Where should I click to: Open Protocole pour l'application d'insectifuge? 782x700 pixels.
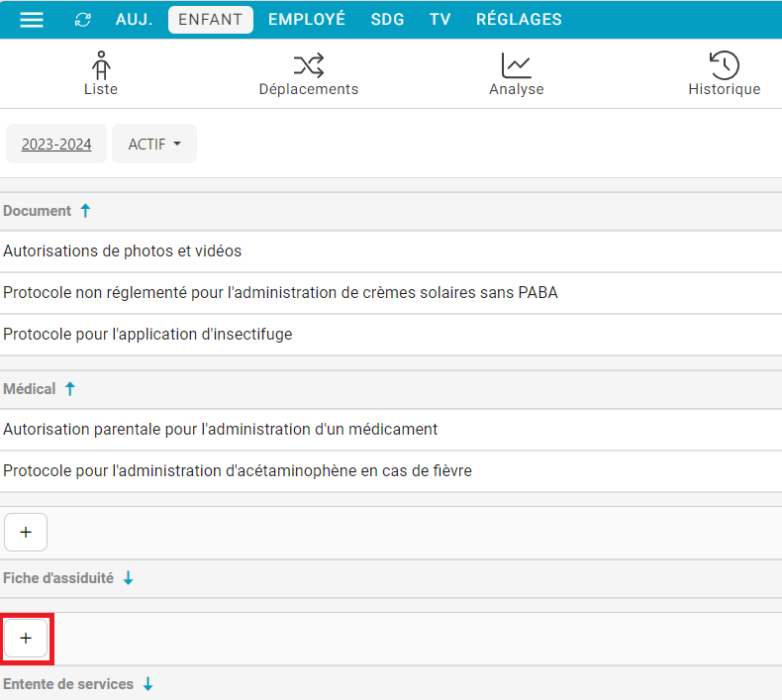(x=391, y=335)
